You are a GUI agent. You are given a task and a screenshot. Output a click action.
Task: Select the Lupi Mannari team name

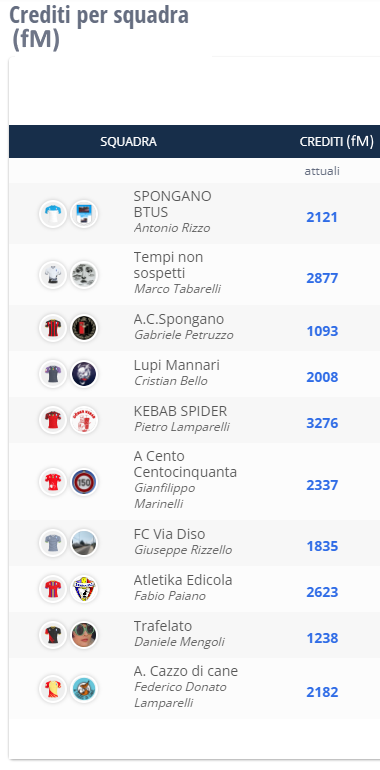(177, 365)
